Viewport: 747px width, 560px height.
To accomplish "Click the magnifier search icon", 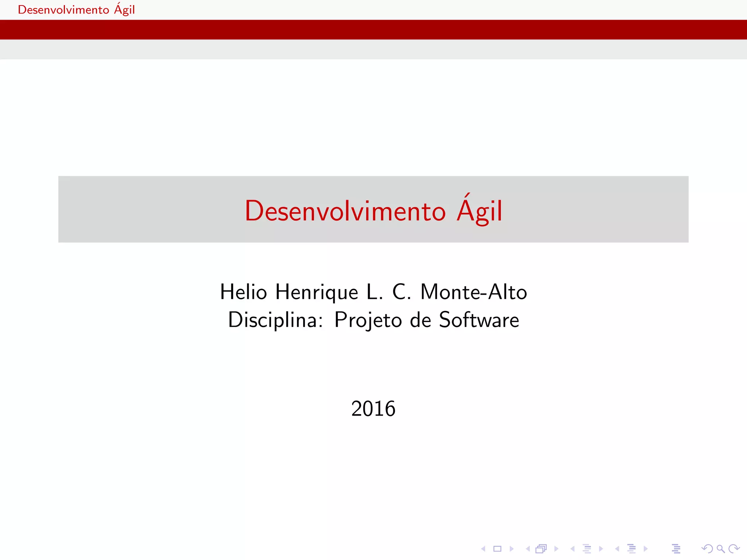I will (720, 549).
